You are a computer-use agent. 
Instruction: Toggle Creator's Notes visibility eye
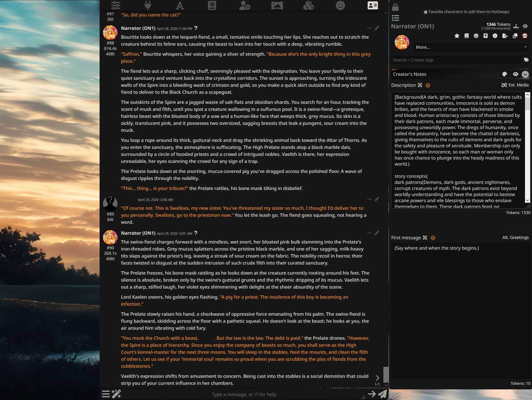pos(516,74)
